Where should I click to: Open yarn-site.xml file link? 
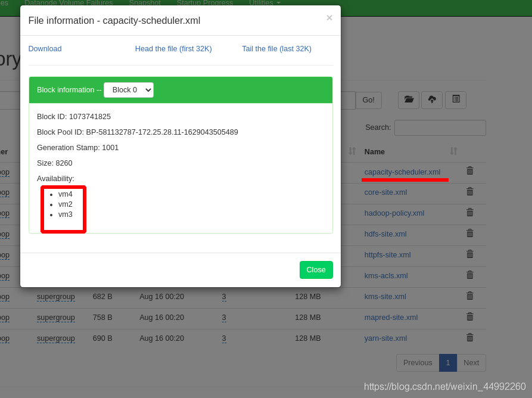click(386, 338)
